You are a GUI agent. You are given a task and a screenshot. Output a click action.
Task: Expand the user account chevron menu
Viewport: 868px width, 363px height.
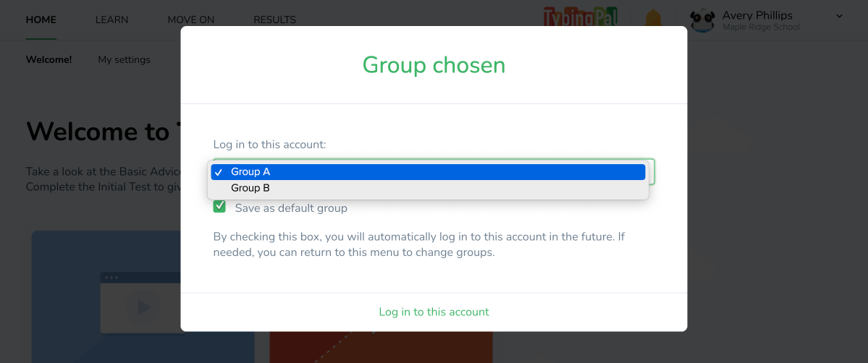pyautogui.click(x=840, y=16)
